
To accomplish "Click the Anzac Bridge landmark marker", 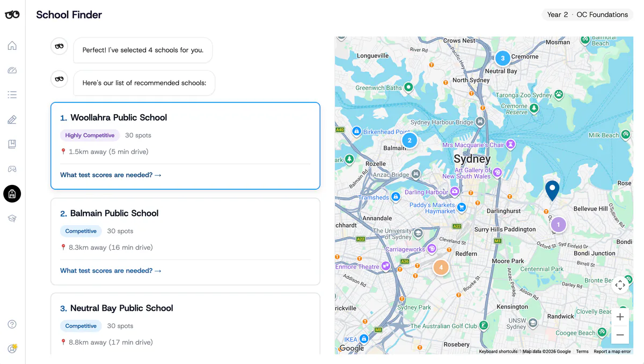I will [x=416, y=174].
